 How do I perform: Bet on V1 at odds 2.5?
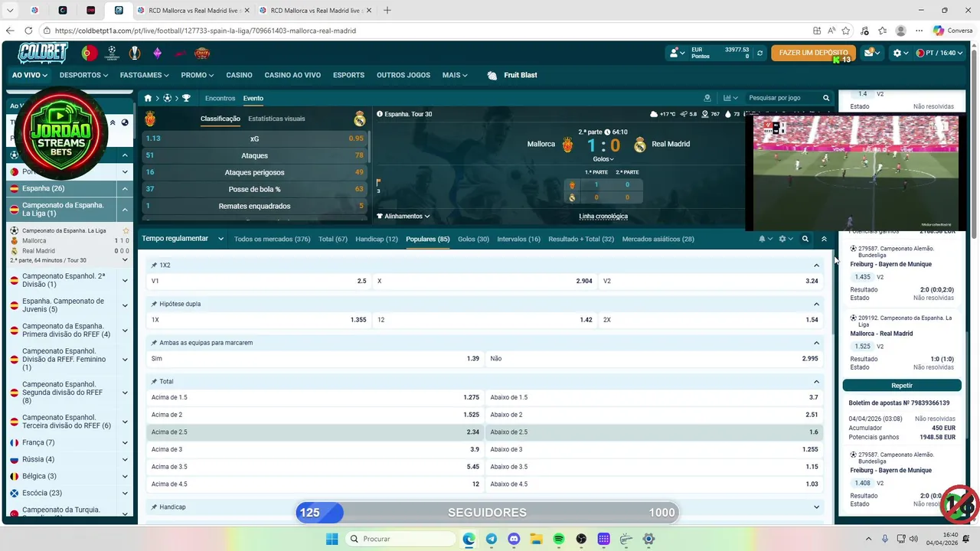259,281
